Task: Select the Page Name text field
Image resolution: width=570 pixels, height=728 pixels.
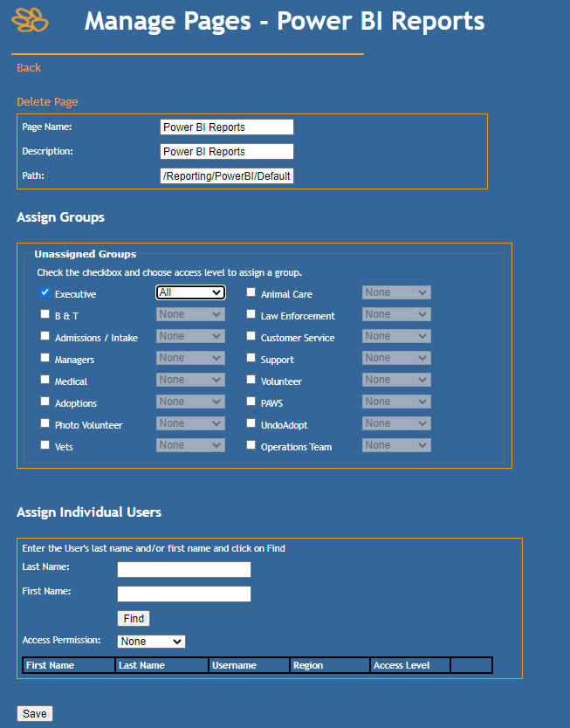Action: [x=227, y=127]
